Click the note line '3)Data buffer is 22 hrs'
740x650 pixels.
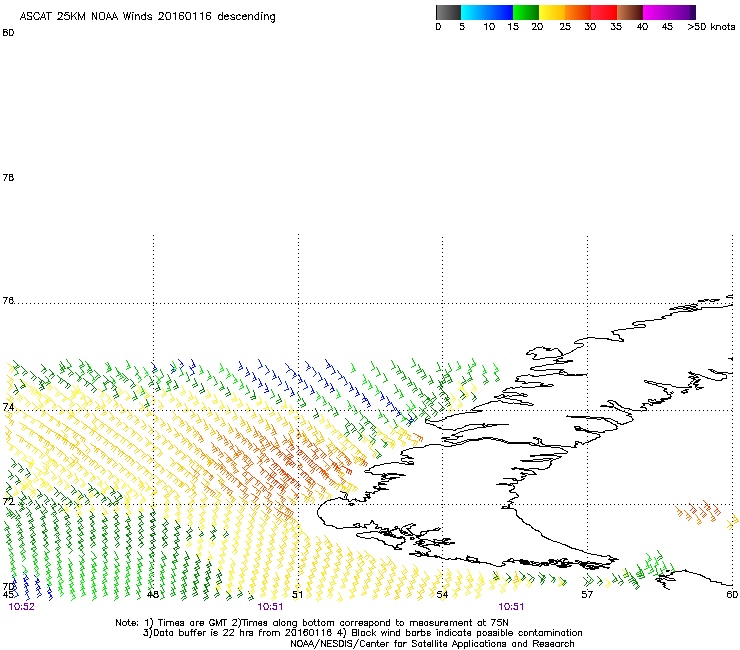[x=362, y=633]
